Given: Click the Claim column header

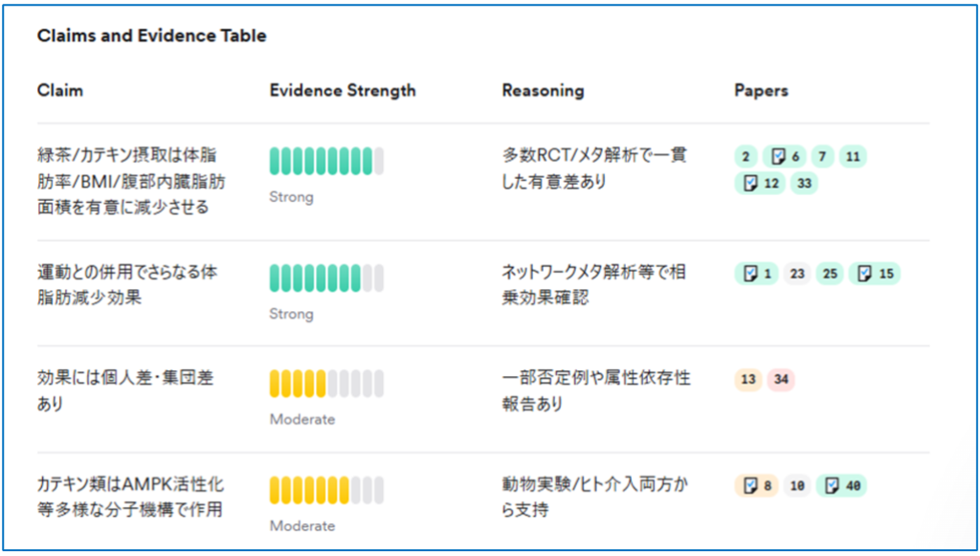Looking at the screenshot, I should [60, 91].
